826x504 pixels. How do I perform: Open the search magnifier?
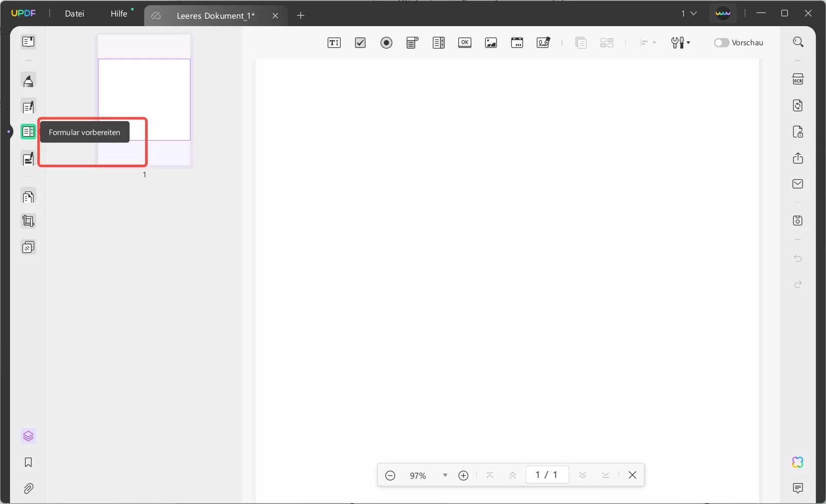tap(798, 42)
